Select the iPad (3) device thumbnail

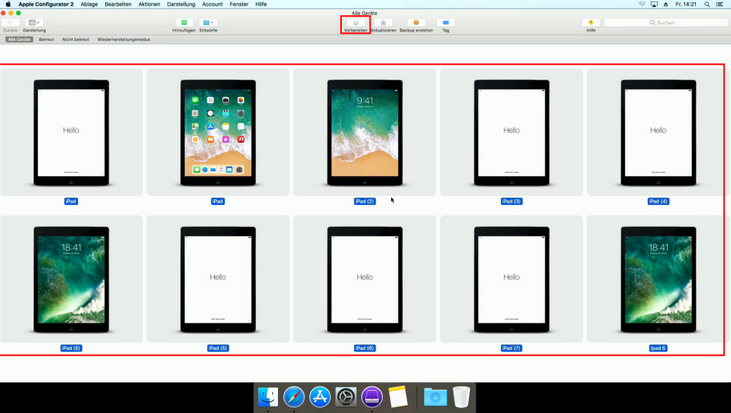(x=511, y=132)
